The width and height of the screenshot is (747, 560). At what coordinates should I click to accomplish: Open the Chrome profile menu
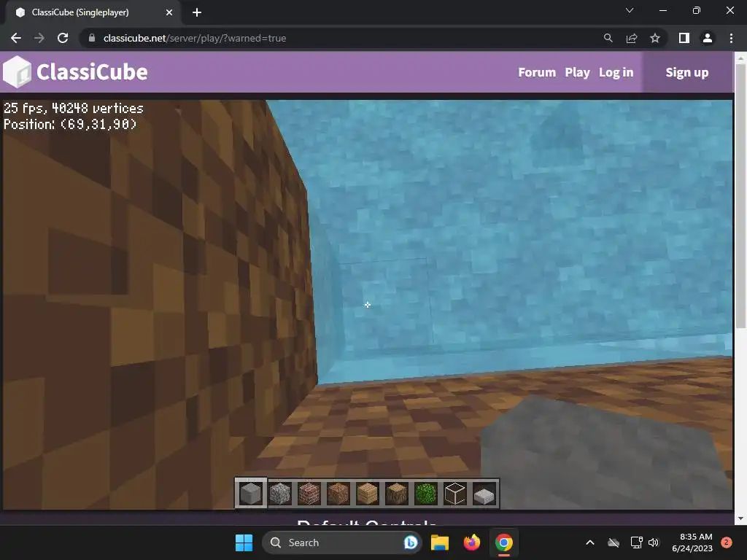[x=708, y=38]
